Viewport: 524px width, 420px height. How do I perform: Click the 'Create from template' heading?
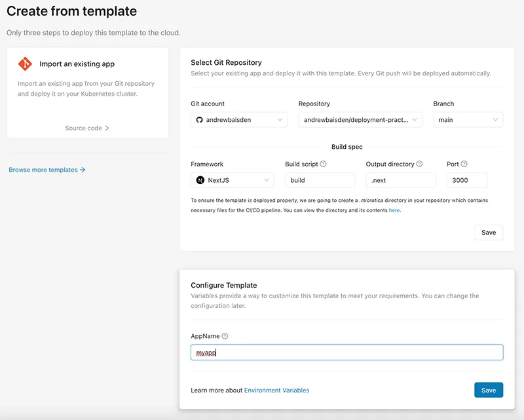[x=72, y=11]
